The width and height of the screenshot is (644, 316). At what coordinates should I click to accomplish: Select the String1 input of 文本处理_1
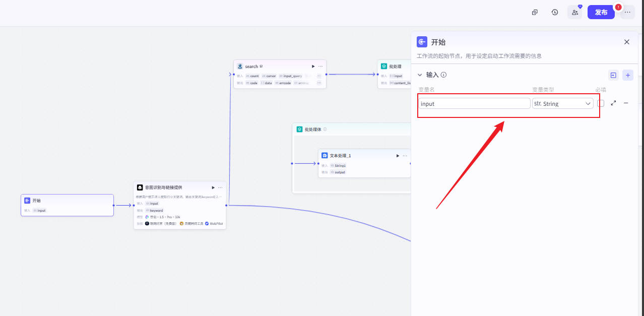[x=338, y=165]
